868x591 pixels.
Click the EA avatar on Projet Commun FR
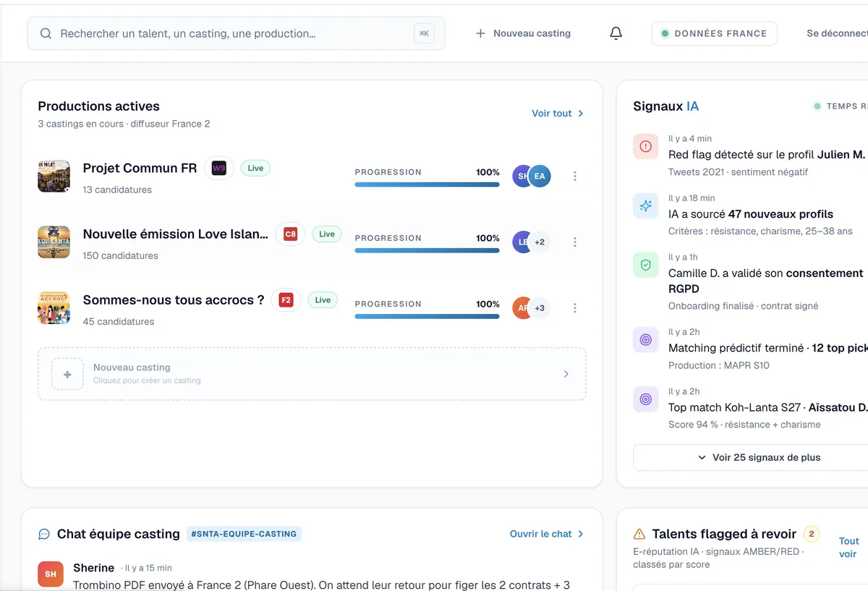[540, 177]
